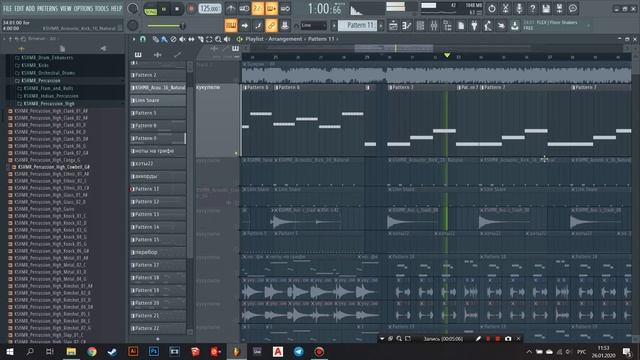Select the playlist Draw pencil tool
Image resolution: width=640 pixels, height=360 pixels.
coord(156,39)
